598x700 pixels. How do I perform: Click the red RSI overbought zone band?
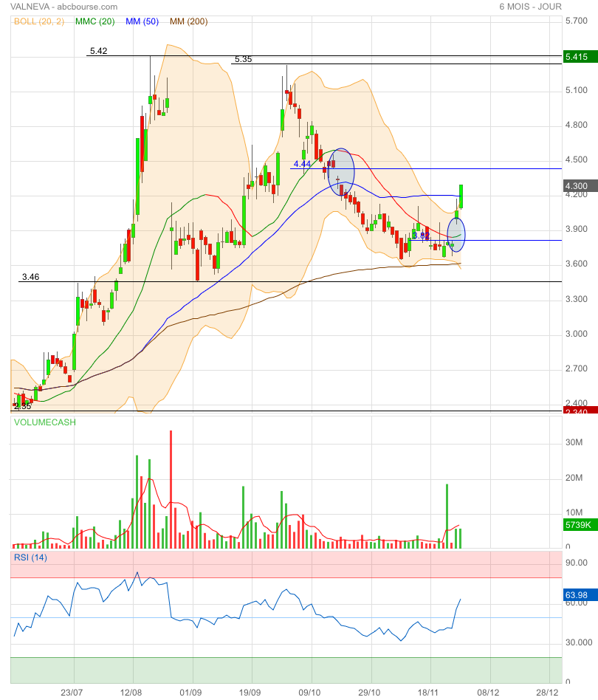click(x=286, y=564)
